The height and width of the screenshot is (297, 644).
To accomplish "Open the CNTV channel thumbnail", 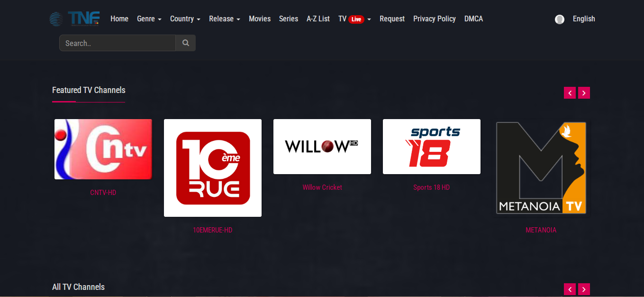I will [103, 149].
